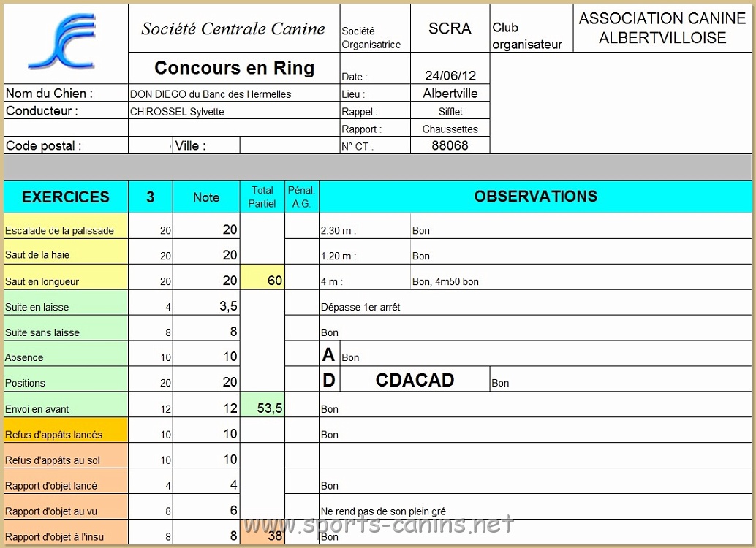Click the 'Rapport d'objet à l'insu' row label
Viewport: 756px width, 548px height.
(x=66, y=532)
